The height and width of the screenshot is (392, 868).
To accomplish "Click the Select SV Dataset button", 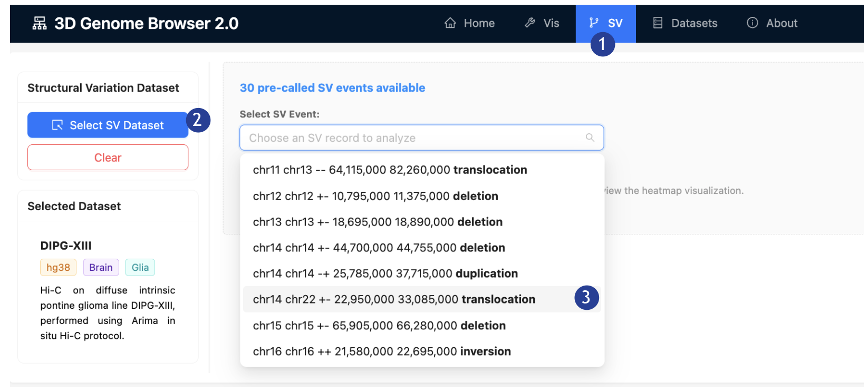I will 108,125.
